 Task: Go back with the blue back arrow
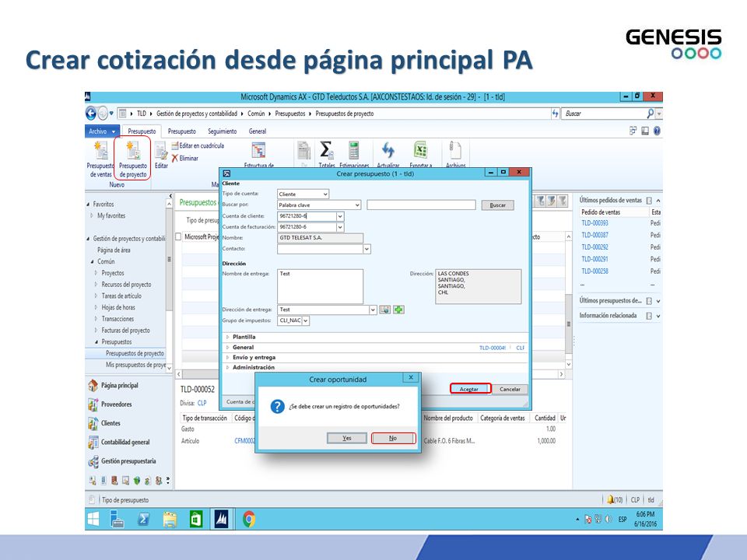point(90,114)
